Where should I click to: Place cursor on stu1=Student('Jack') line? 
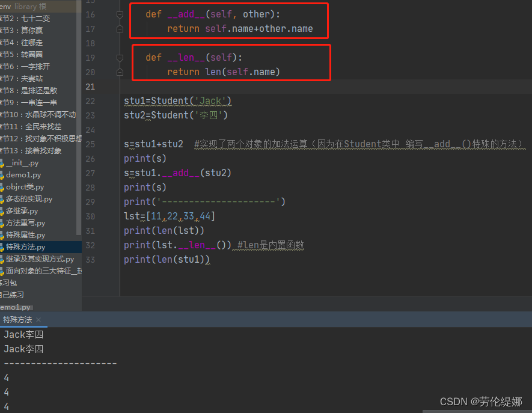(x=177, y=101)
